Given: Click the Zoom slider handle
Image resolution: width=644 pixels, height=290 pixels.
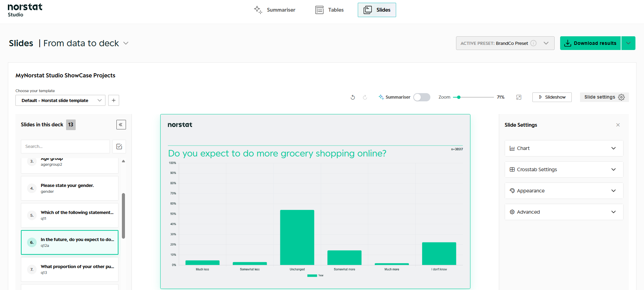Looking at the screenshot, I should [459, 97].
